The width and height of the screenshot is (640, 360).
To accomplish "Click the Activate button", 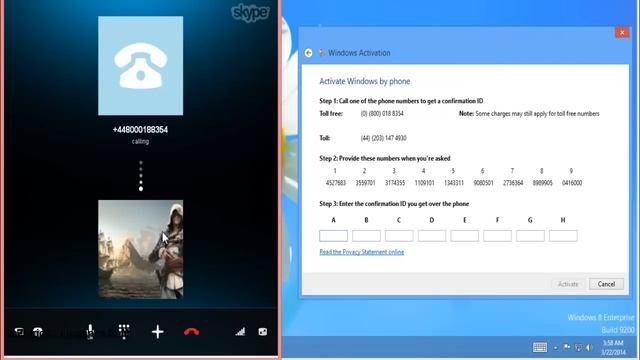I will [x=568, y=284].
